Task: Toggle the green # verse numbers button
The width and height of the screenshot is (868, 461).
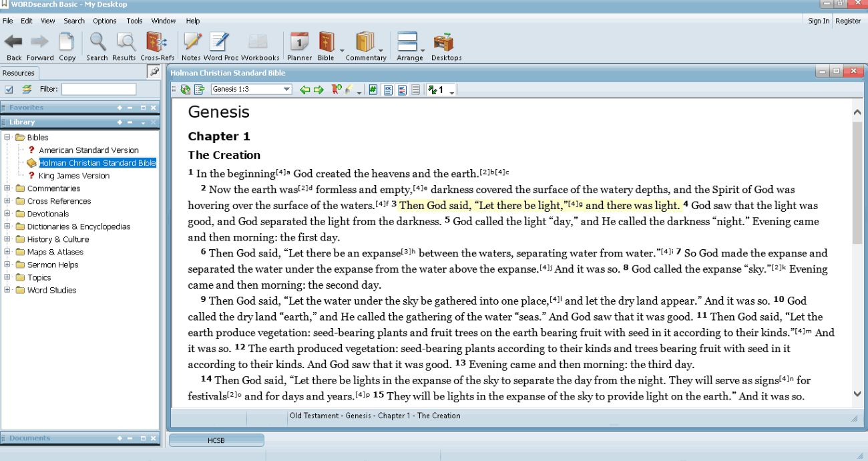Action: pyautogui.click(x=373, y=90)
